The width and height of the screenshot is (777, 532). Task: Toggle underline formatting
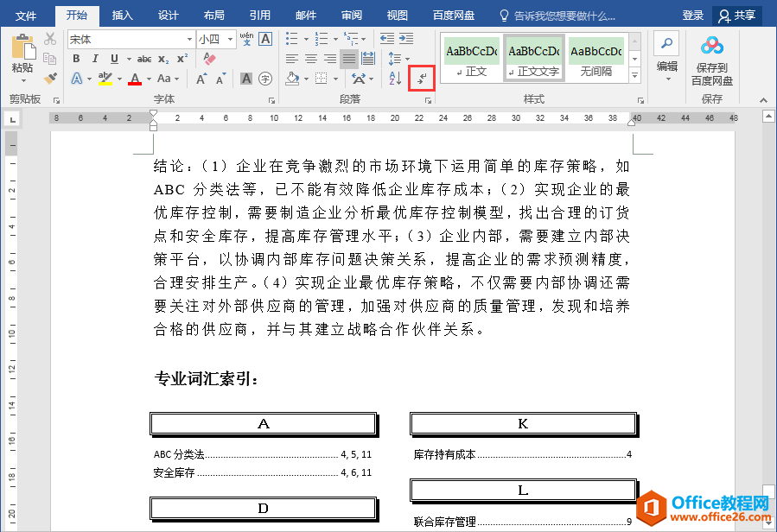[114, 59]
